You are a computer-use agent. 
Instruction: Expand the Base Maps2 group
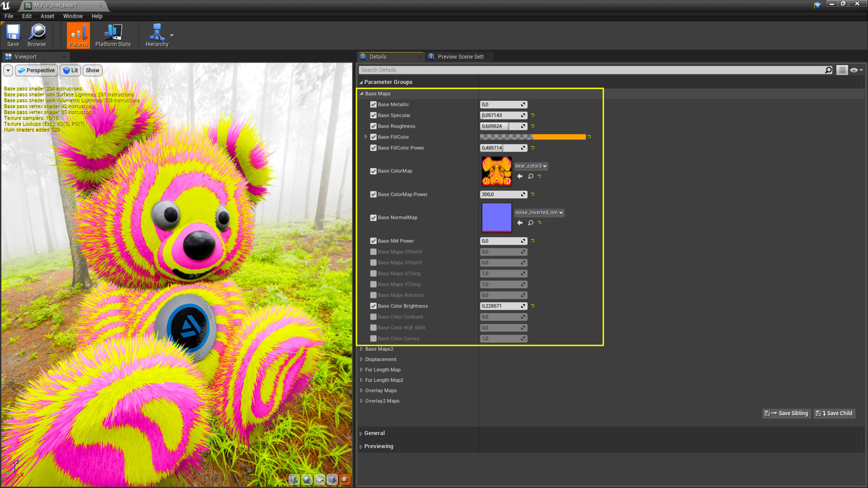pos(362,349)
